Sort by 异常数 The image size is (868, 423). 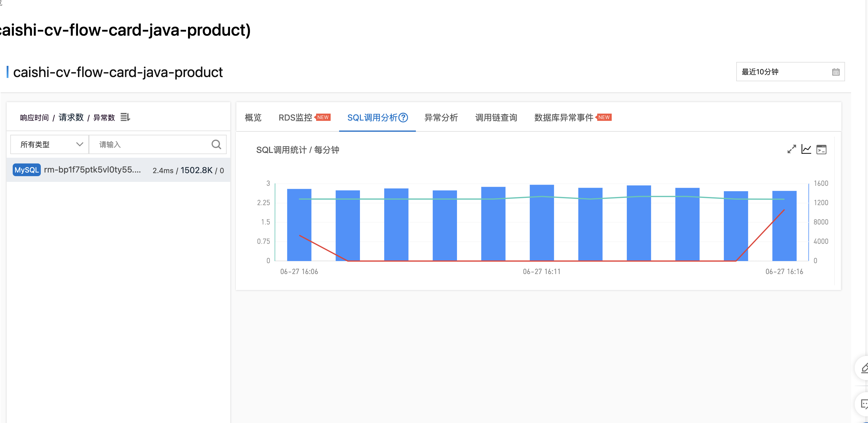click(x=104, y=118)
